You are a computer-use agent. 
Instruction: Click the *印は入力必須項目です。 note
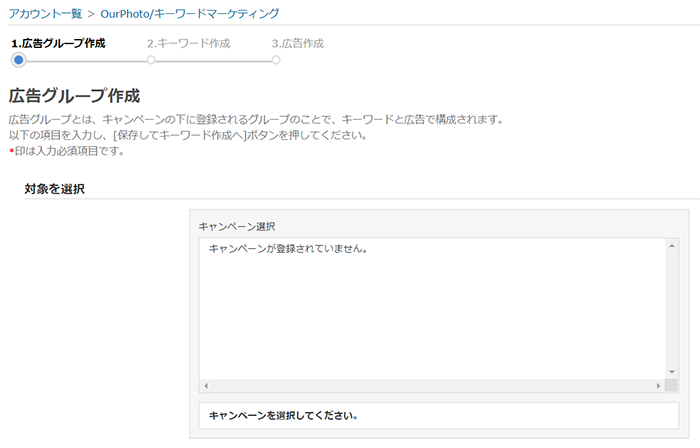[67, 151]
